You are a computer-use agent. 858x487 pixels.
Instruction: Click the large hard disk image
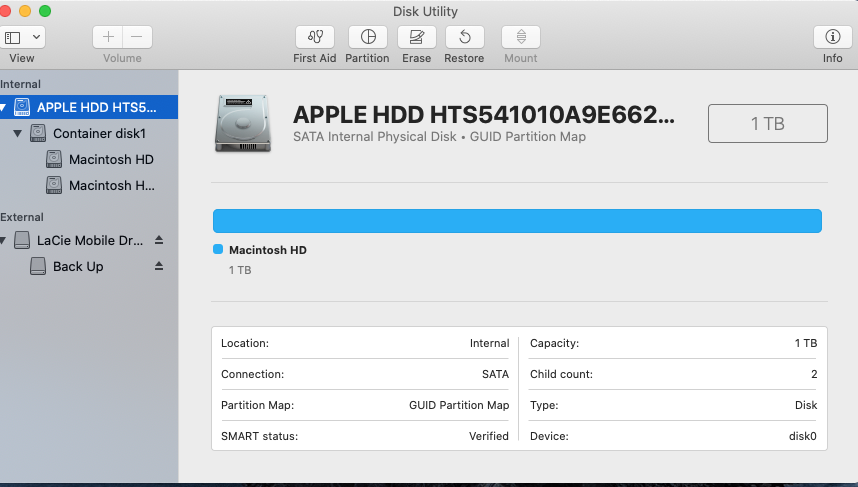(x=243, y=124)
